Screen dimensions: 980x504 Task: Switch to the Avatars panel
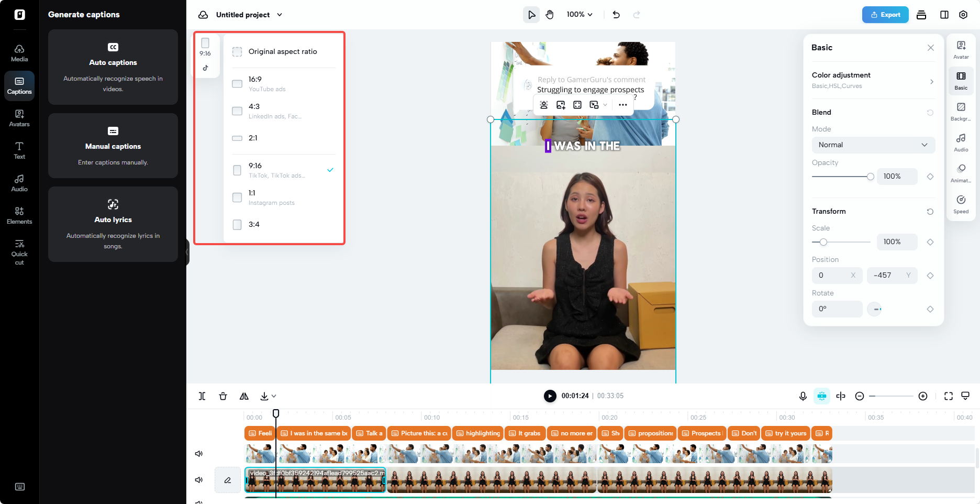(x=19, y=117)
